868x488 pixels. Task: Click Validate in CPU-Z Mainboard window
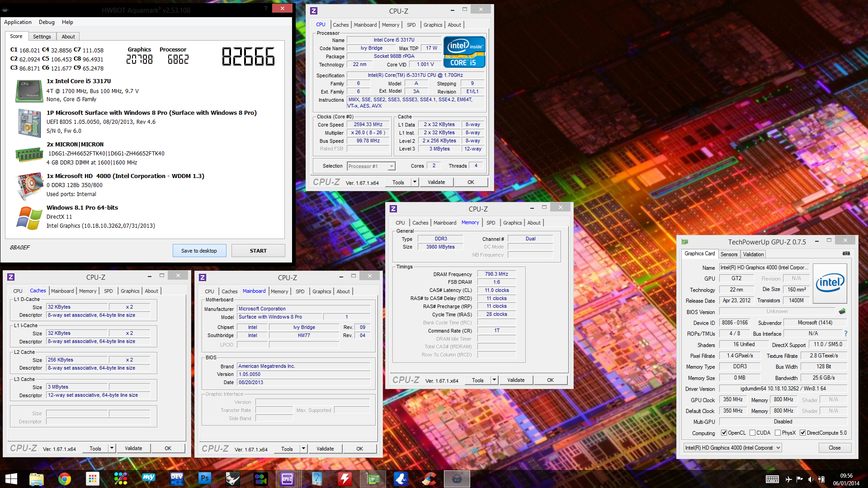pyautogui.click(x=325, y=449)
